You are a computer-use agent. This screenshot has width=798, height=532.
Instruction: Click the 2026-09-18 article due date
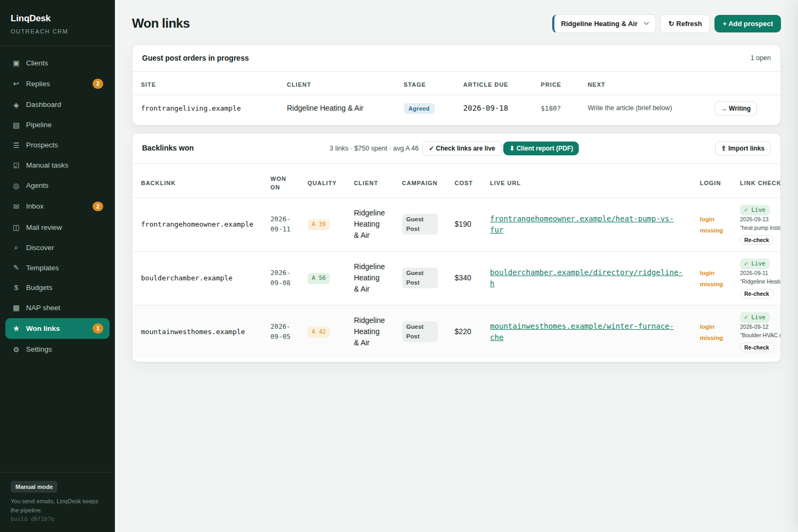(486, 109)
